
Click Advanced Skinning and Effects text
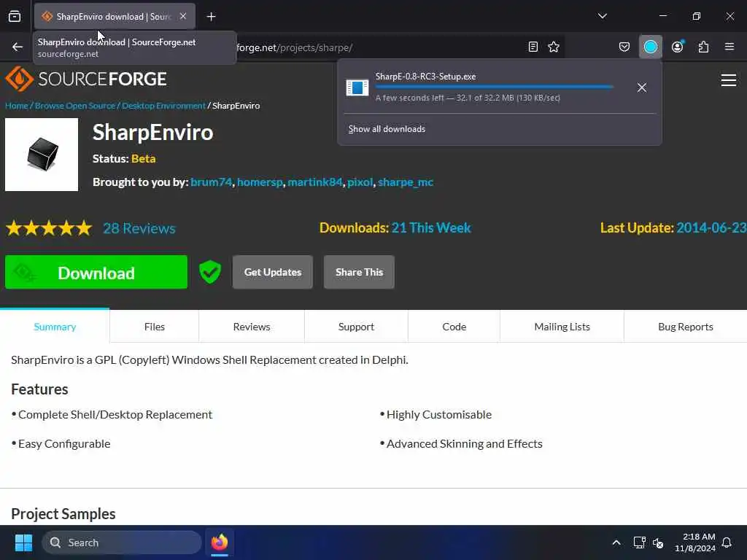tap(465, 443)
